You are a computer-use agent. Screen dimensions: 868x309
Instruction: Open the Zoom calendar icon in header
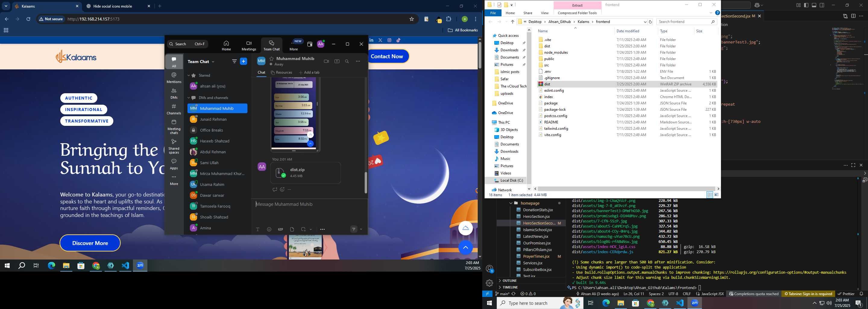coord(310,44)
